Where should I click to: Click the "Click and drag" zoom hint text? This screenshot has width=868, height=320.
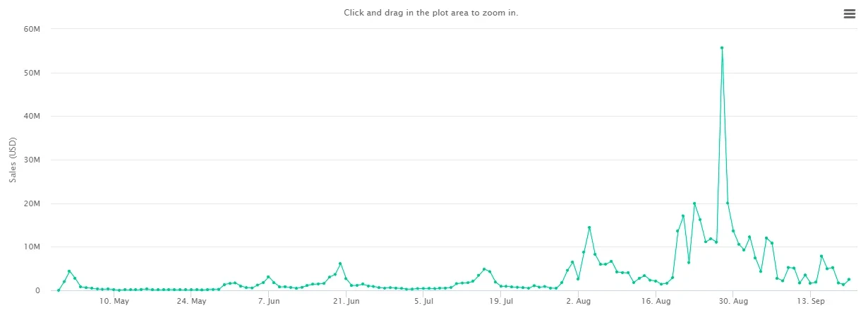[431, 13]
